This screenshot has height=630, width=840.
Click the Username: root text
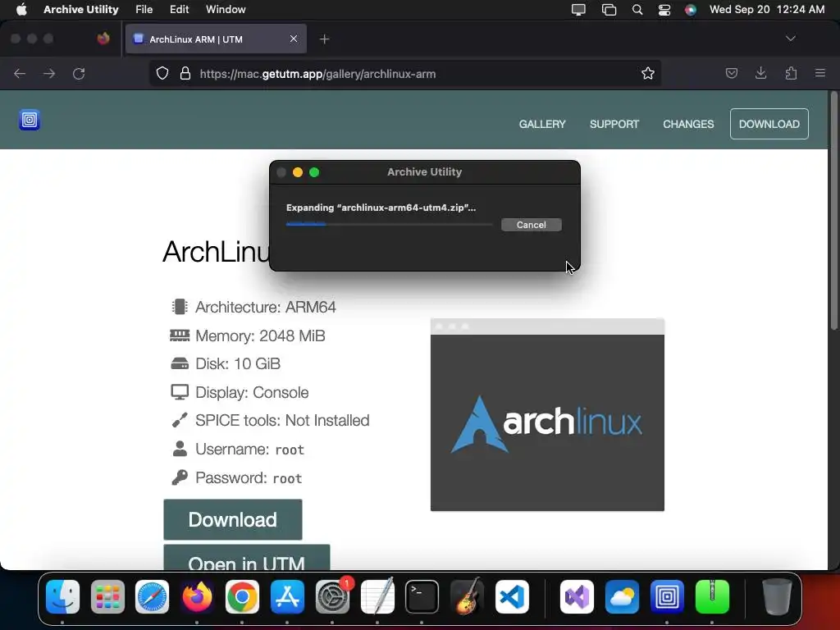tap(249, 449)
